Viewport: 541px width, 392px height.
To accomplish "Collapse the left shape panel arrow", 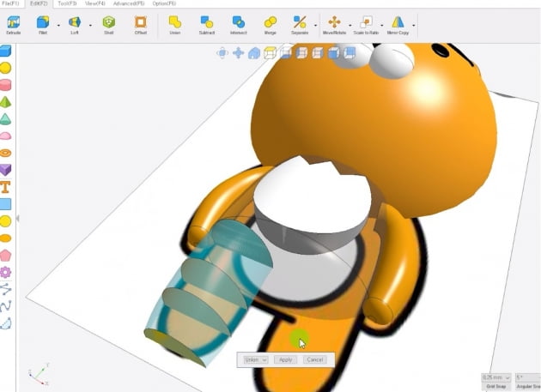I will coord(17,218).
